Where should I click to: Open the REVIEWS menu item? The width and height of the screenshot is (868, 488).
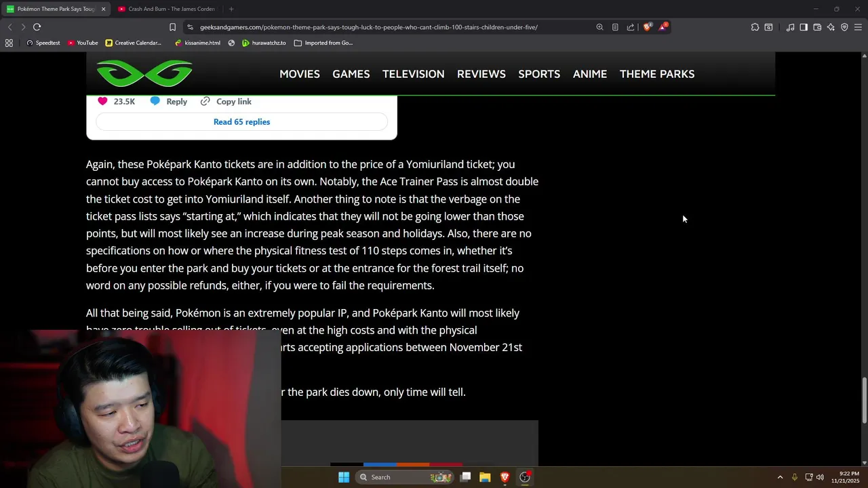tap(481, 74)
